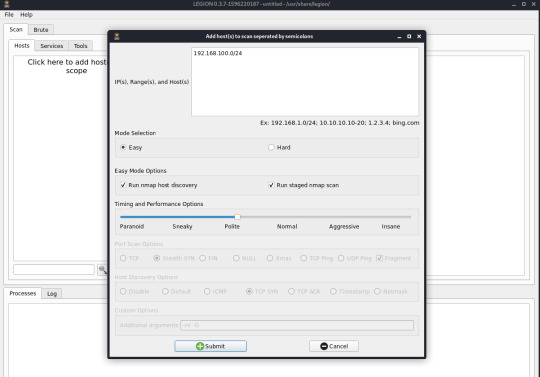Maximize the add hosts dialog
The image size is (540, 377).
(x=409, y=36)
